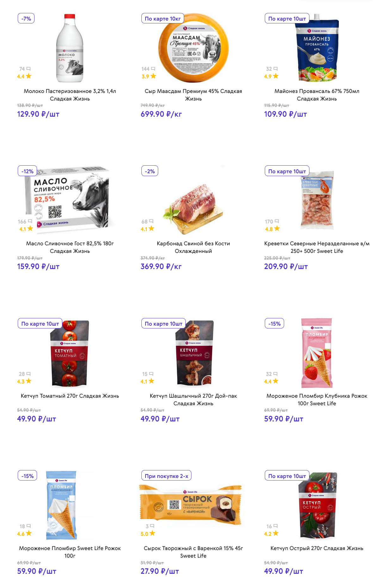Open the Maasdam cheese product image
The height and width of the screenshot is (588, 373).
pyautogui.click(x=193, y=47)
